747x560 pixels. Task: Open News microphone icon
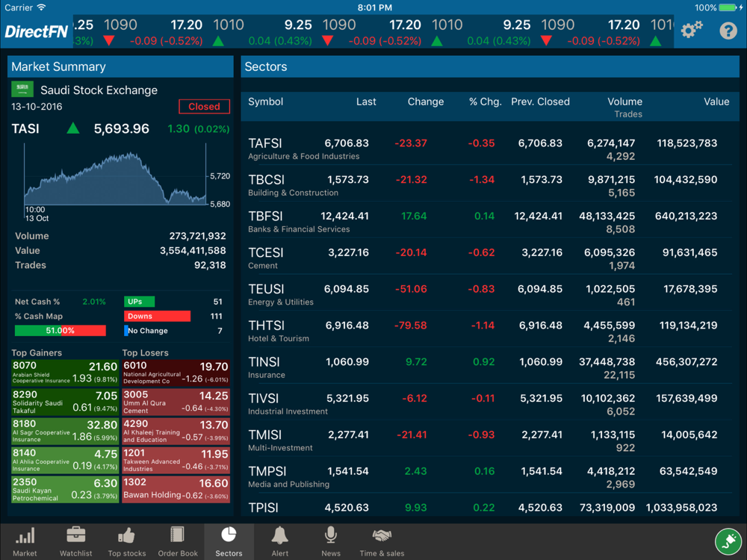pos(331,535)
